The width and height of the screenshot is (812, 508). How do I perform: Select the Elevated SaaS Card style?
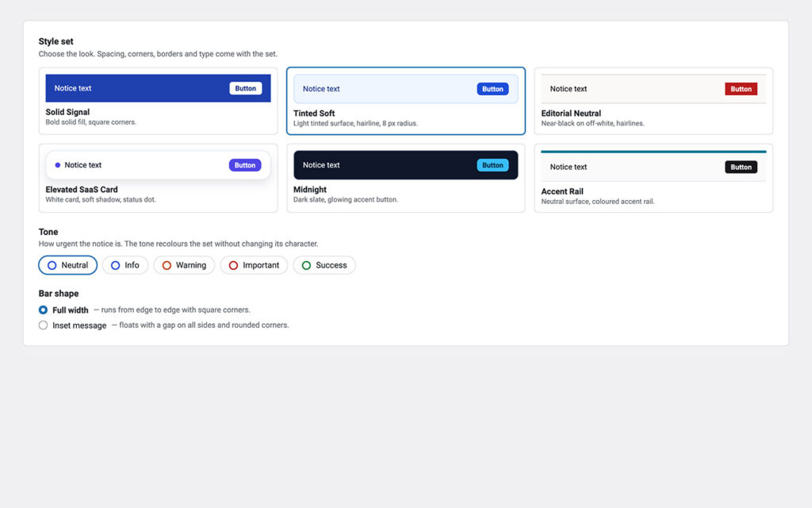pos(158,178)
